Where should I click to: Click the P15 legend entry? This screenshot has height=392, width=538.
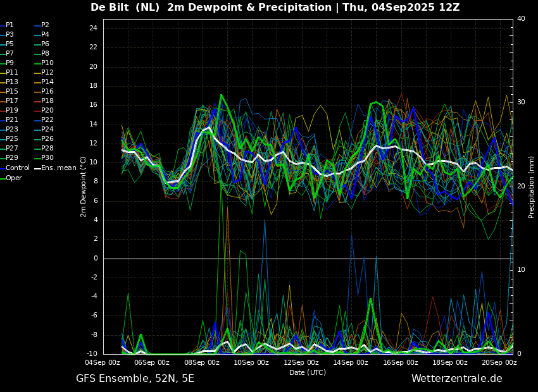tap(9, 92)
